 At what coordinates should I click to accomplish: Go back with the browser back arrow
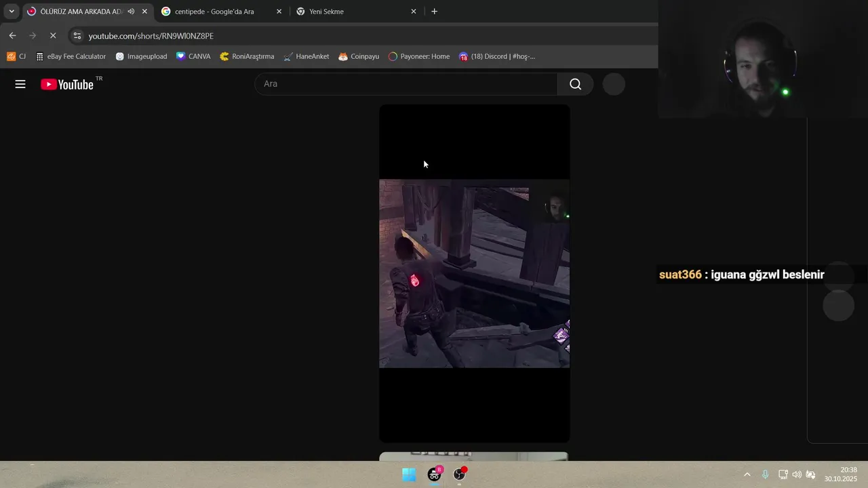pos(12,35)
